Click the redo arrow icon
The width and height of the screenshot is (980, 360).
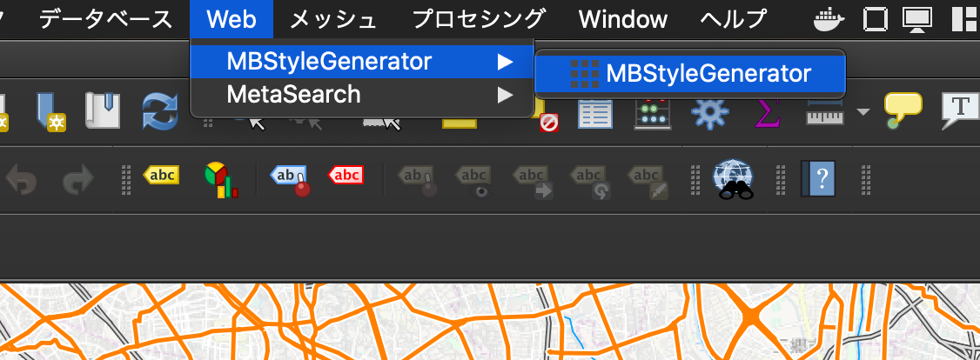pyautogui.click(x=78, y=180)
